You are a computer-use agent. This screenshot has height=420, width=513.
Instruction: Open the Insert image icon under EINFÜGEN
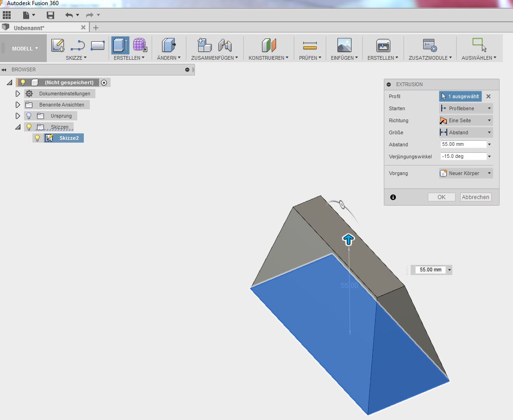tap(344, 46)
